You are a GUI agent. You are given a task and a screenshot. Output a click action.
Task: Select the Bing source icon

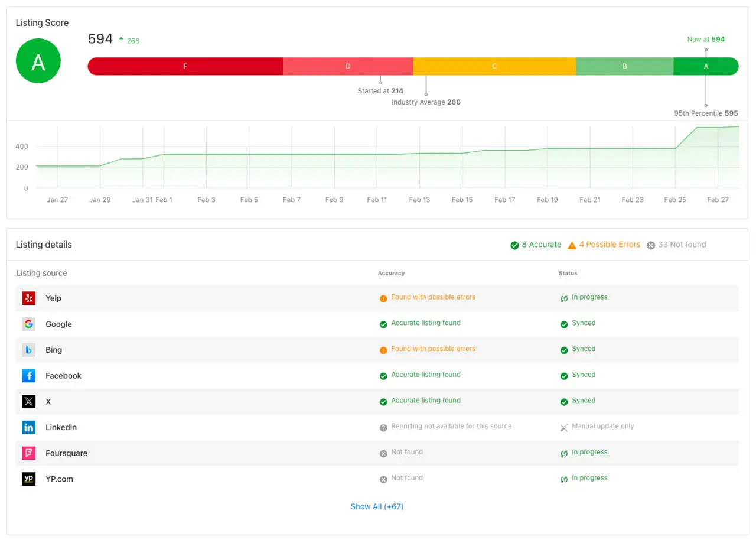point(29,350)
